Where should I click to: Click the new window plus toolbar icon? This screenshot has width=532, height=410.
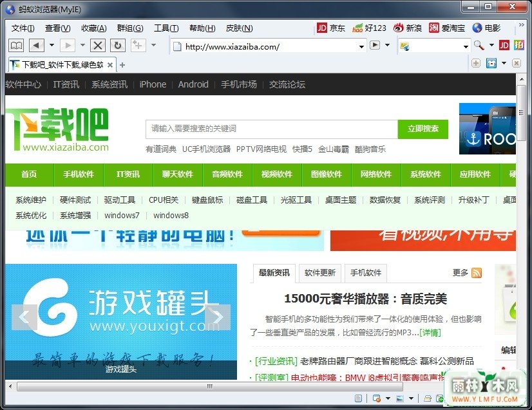(x=138, y=45)
